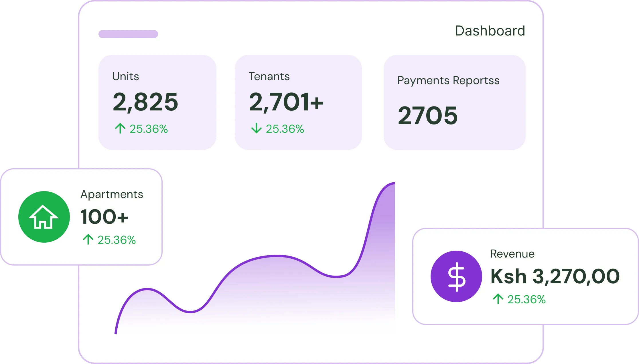Click the down arrow under Tenants
Viewport: 639px width, 364px height.
[x=256, y=128]
